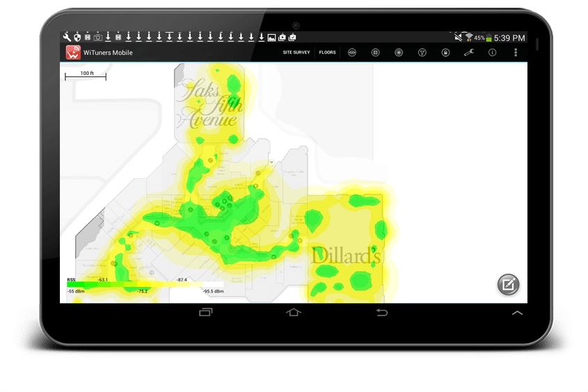Tap the camera screenshot notification icon
Image resolution: width=588 pixels, height=392 pixels.
(x=98, y=37)
